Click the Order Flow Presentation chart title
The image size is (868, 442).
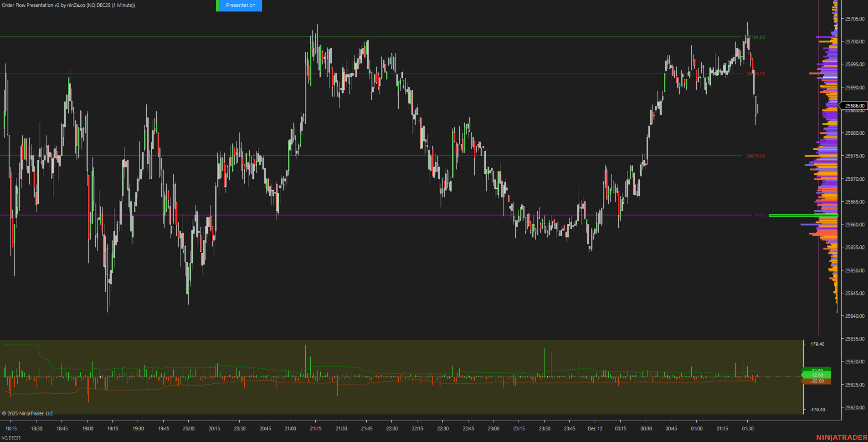(68, 5)
